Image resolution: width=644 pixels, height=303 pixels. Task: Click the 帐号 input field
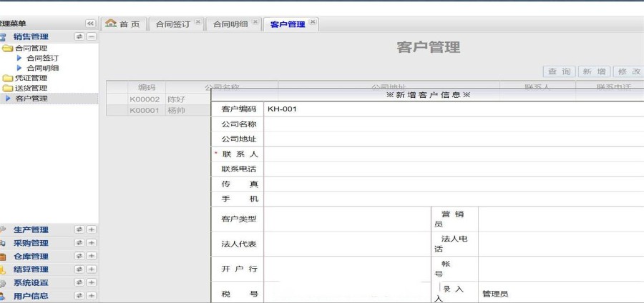561,269
